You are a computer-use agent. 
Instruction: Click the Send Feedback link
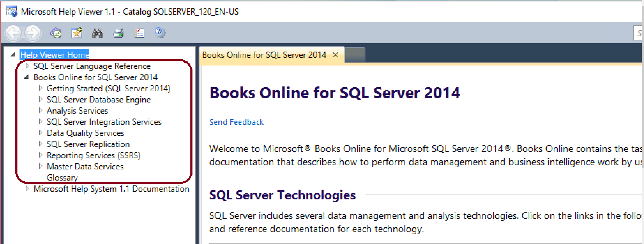[x=236, y=122]
